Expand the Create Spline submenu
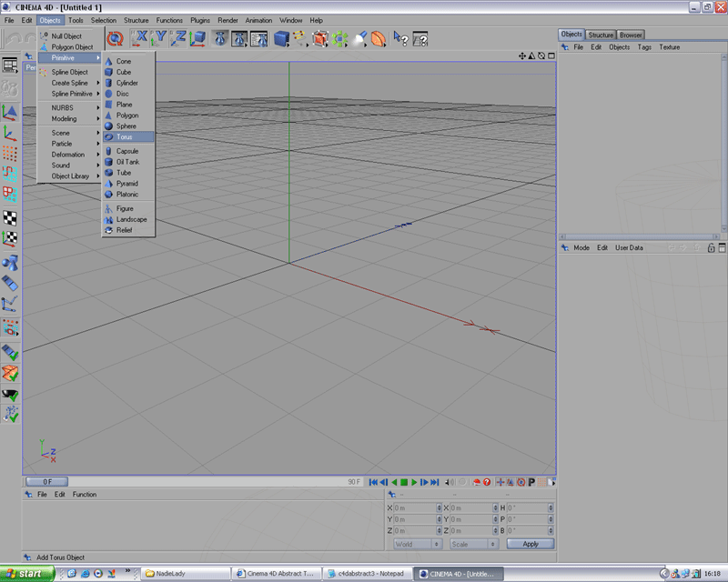 pyautogui.click(x=70, y=83)
